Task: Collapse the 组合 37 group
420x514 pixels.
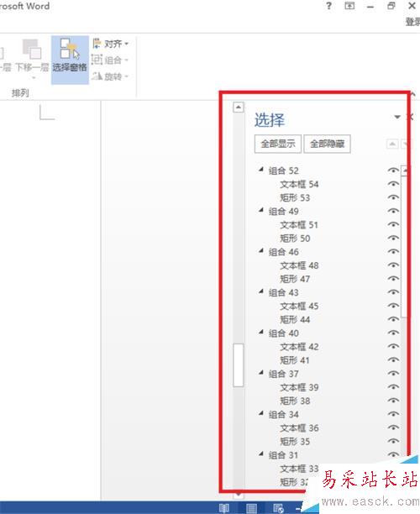Action: (x=261, y=373)
